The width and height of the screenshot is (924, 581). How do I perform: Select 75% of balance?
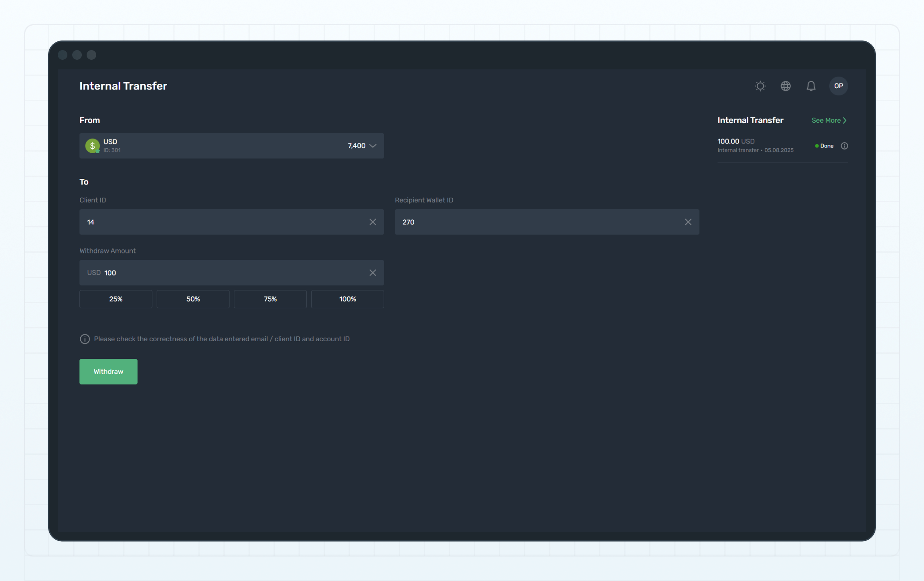[270, 299]
